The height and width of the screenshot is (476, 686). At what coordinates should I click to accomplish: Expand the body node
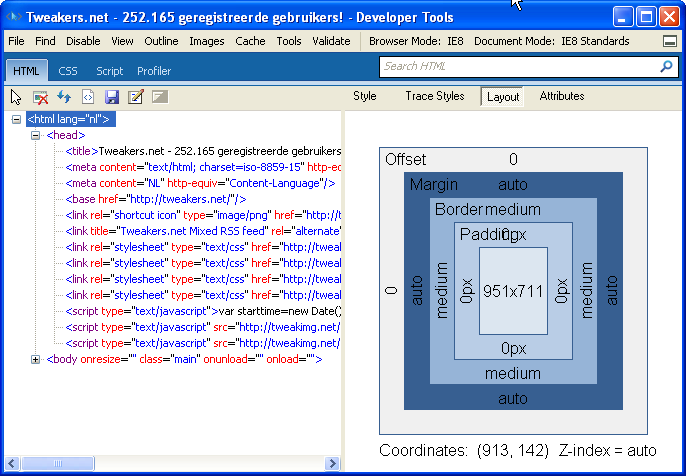pos(36,360)
